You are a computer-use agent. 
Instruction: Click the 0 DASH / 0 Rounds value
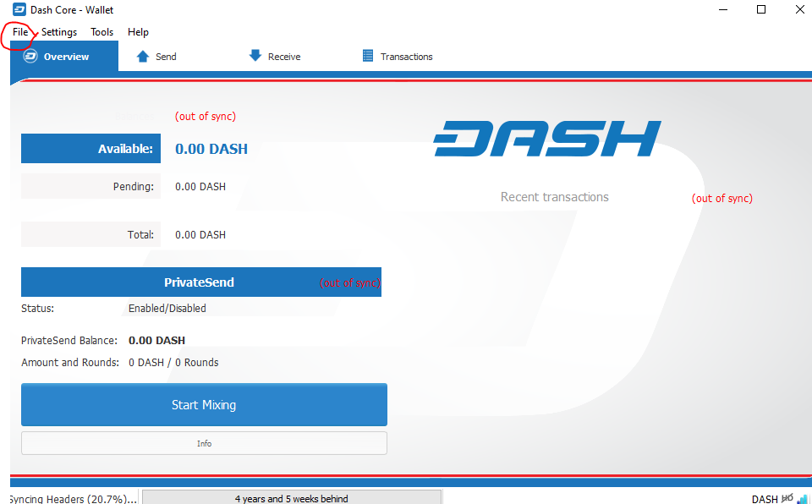click(x=173, y=363)
